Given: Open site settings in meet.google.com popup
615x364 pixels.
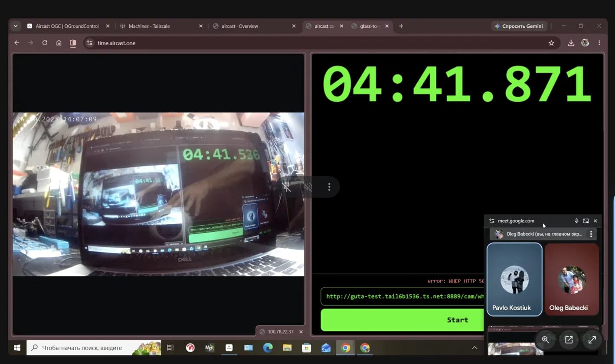Looking at the screenshot, I should [x=491, y=221].
